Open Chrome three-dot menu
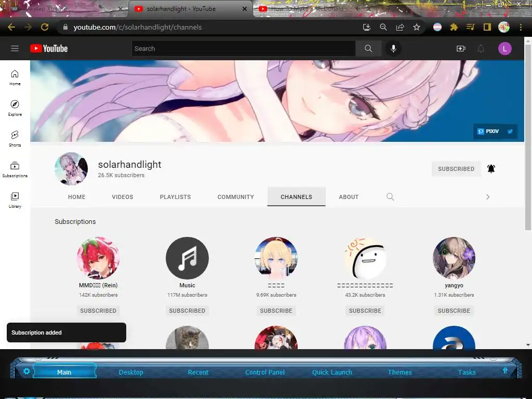This screenshot has width=532, height=399. [x=521, y=27]
